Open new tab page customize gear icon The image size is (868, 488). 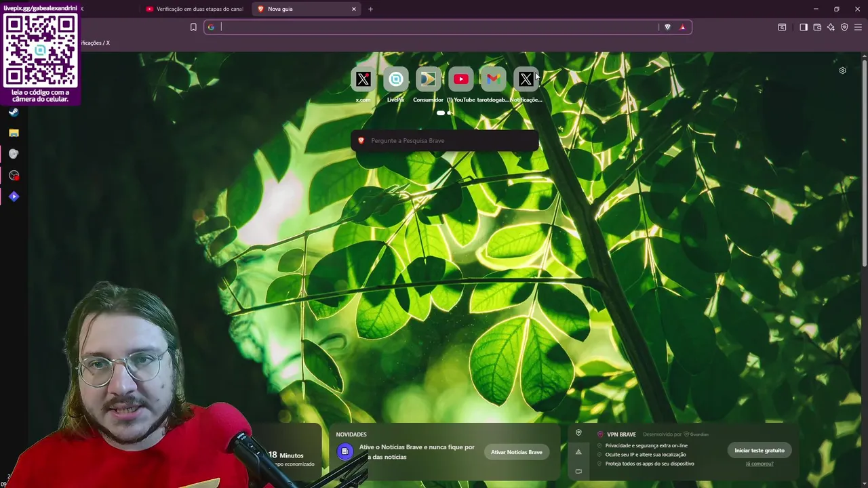842,70
